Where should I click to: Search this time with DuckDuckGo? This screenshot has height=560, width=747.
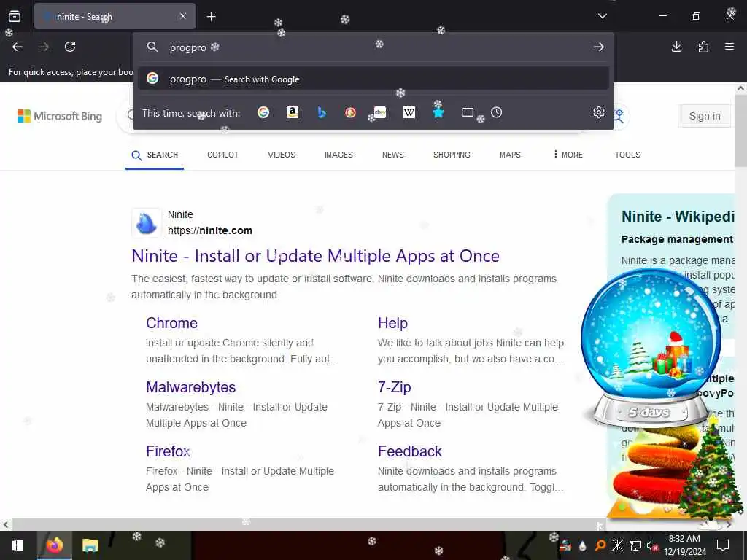[351, 112]
